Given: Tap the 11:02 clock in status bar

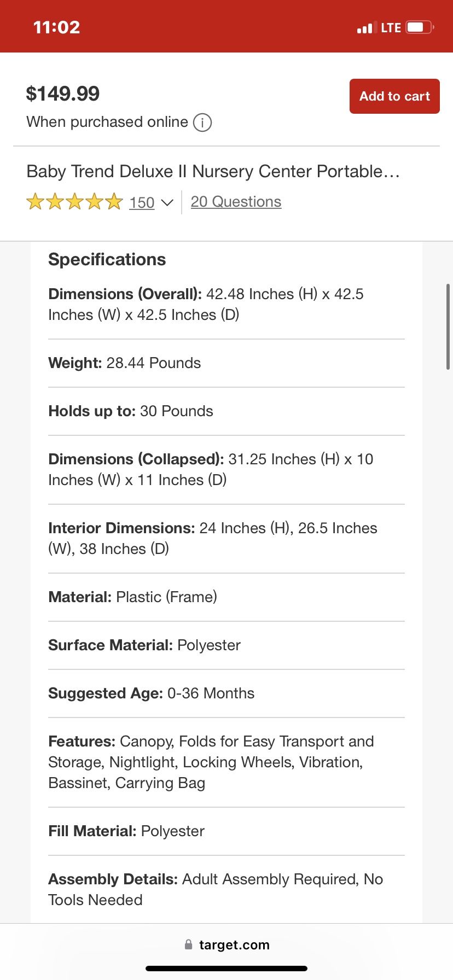Looking at the screenshot, I should pyautogui.click(x=57, y=27).
